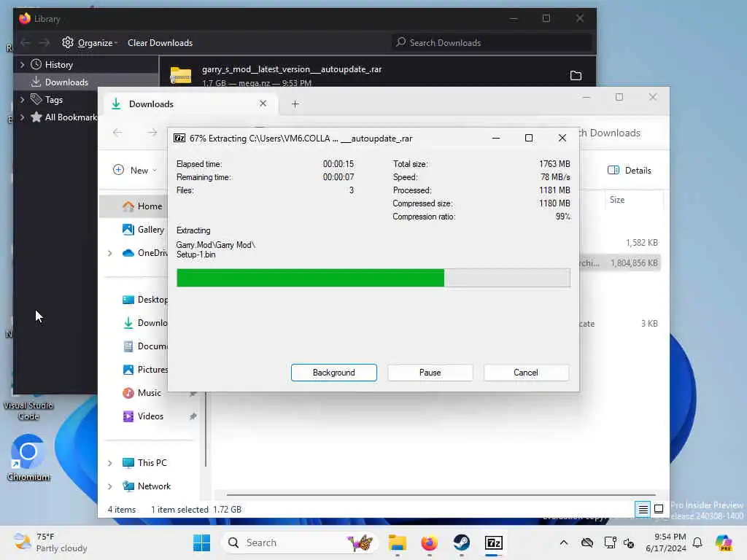This screenshot has height=560, width=747.
Task: Open Chromium desktop shortcut
Action: 28,458
